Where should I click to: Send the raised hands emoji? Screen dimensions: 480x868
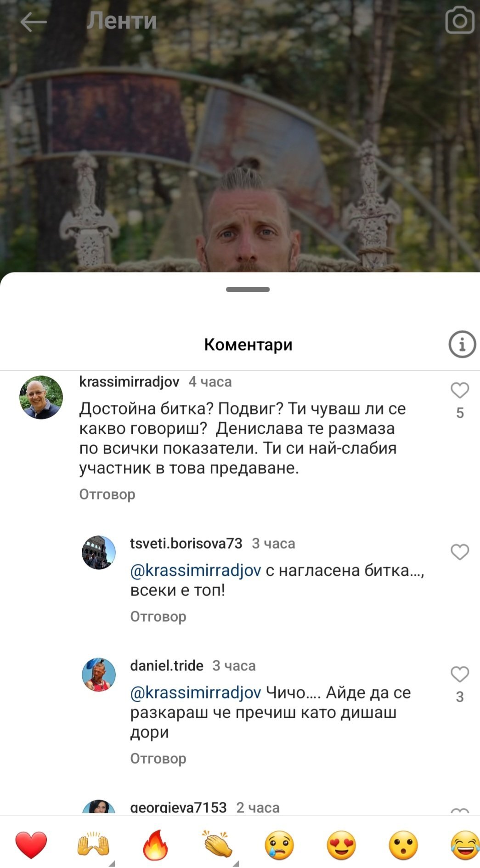[x=93, y=845]
